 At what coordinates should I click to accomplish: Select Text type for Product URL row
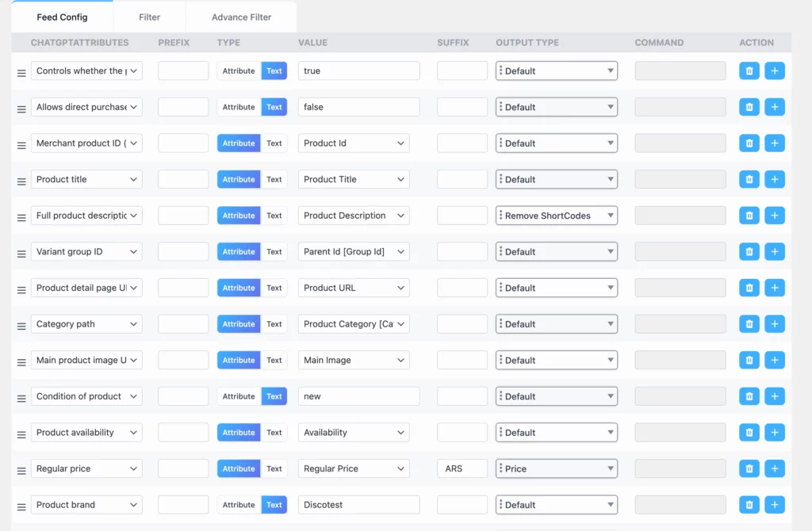pyautogui.click(x=274, y=288)
